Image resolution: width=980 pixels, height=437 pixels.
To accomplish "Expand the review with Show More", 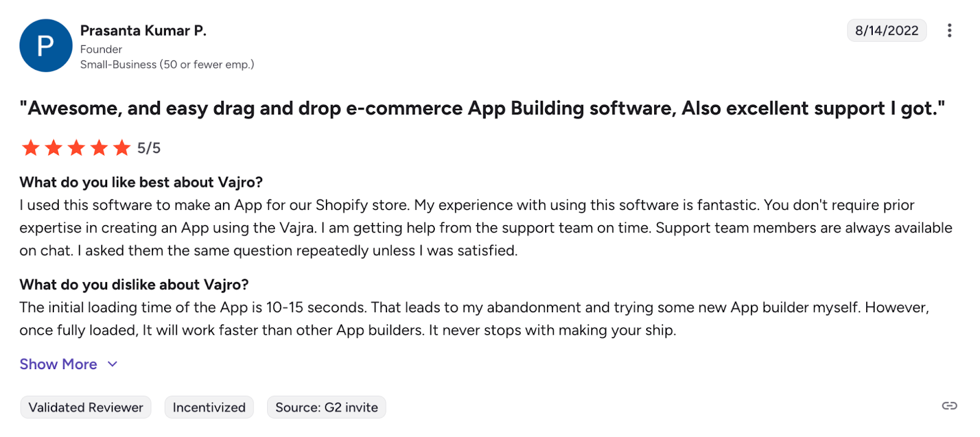I will 58,364.
